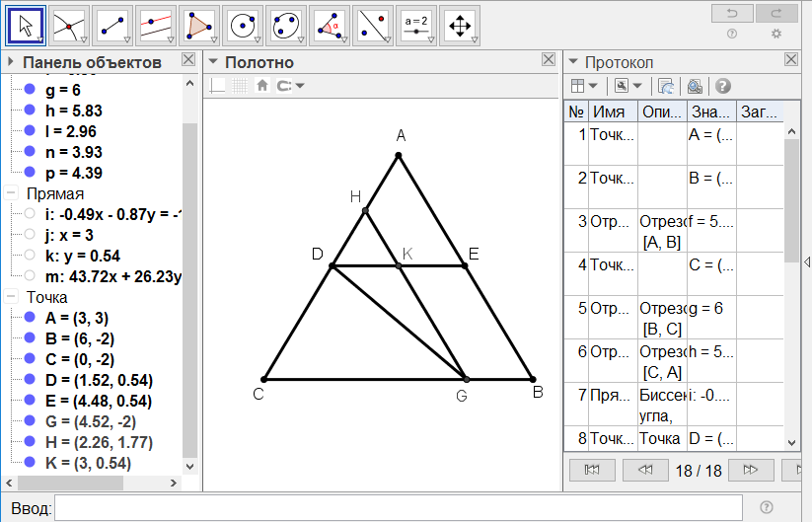Select the Intersect point tool
Image resolution: width=812 pixels, height=522 pixels.
72,26
